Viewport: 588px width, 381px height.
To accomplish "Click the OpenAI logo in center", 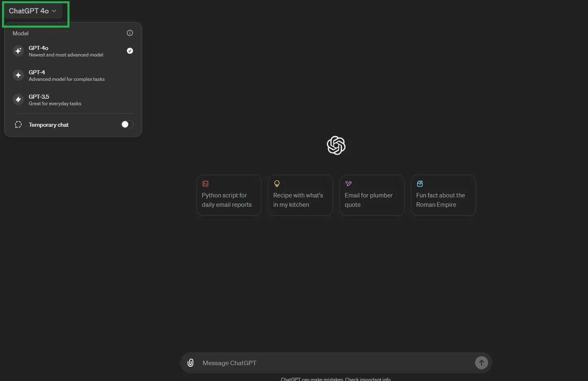I will pos(336,145).
